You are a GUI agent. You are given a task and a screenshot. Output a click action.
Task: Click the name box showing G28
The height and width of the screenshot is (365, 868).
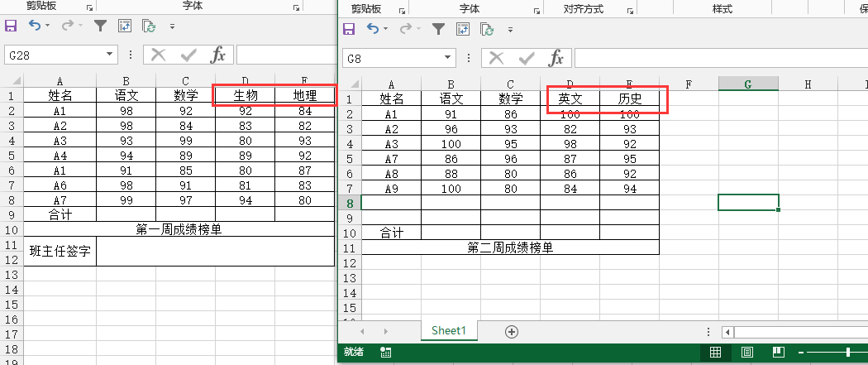tap(54, 55)
